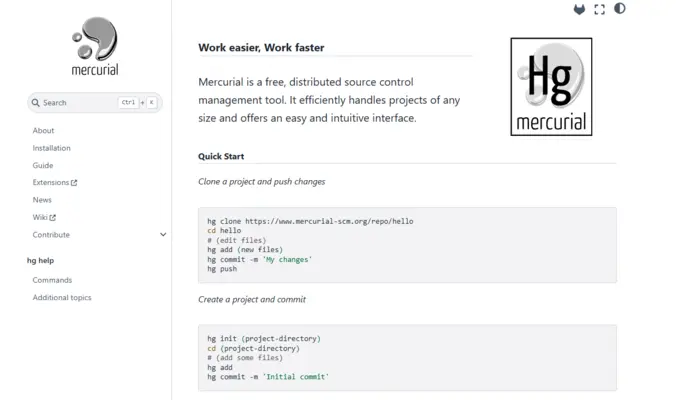
Task: Open the About page
Action: (x=43, y=131)
